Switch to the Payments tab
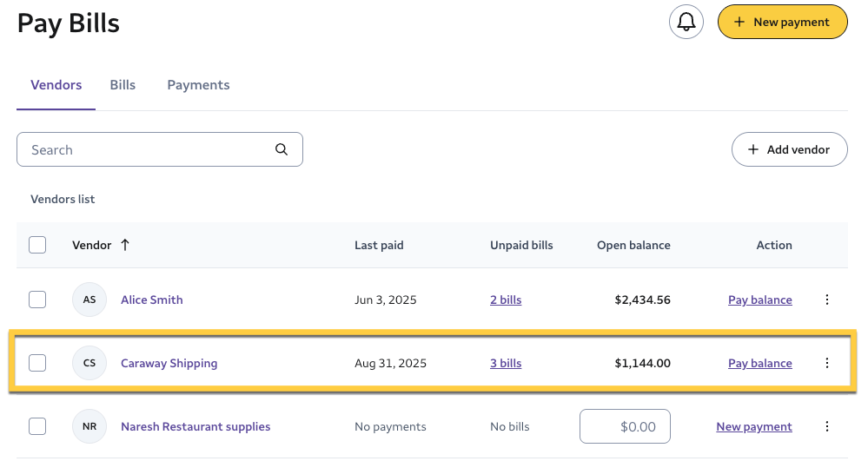 point(198,85)
